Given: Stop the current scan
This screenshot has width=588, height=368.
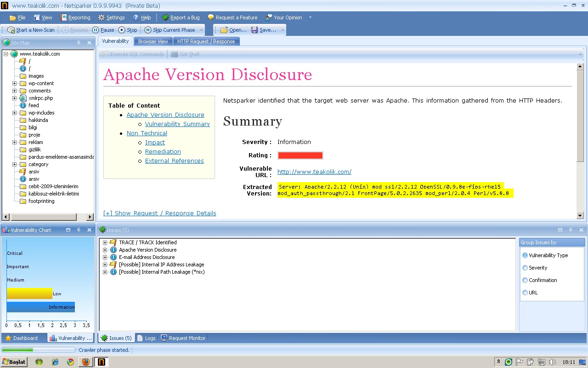Looking at the screenshot, I should 128,30.
